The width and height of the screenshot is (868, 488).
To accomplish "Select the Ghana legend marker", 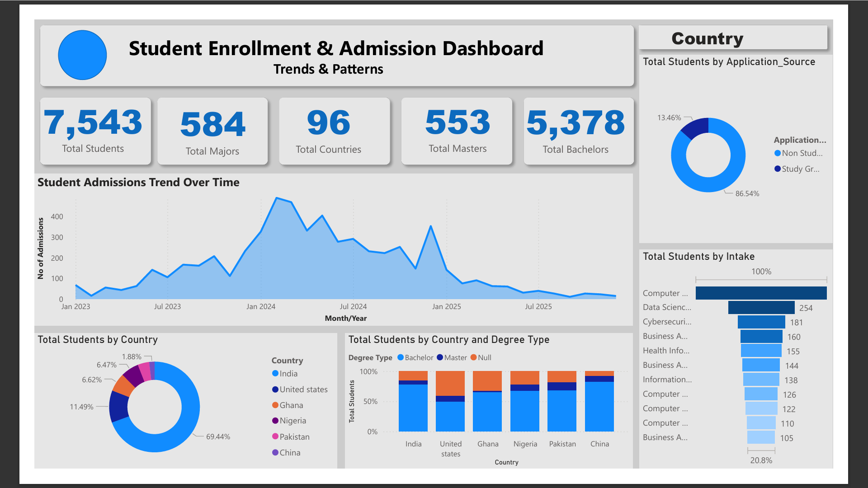I will click(x=275, y=405).
